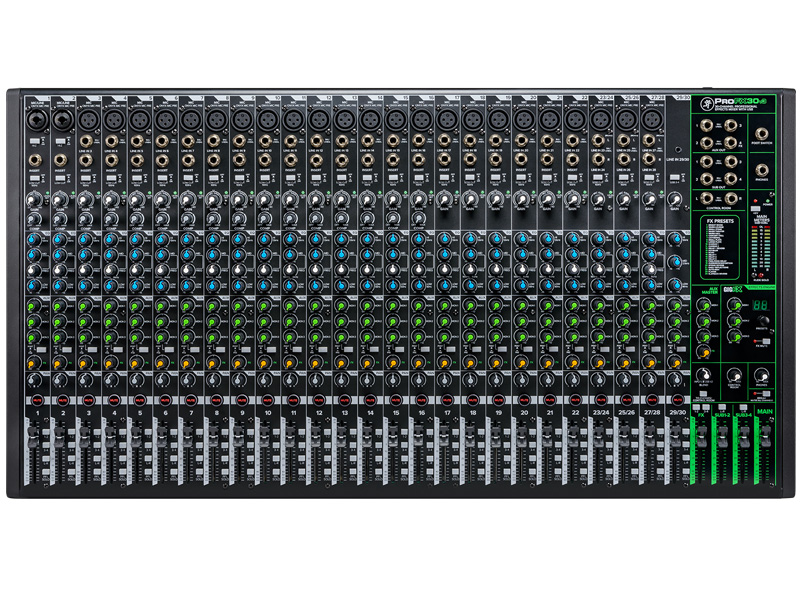The width and height of the screenshot is (800, 600).
Task: Click the headphones output jack
Action: pos(764,170)
